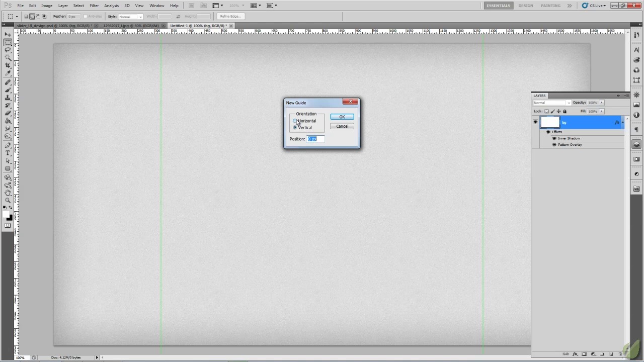This screenshot has height=362, width=644.
Task: Toggle visibility of the bg layer
Action: click(535, 122)
